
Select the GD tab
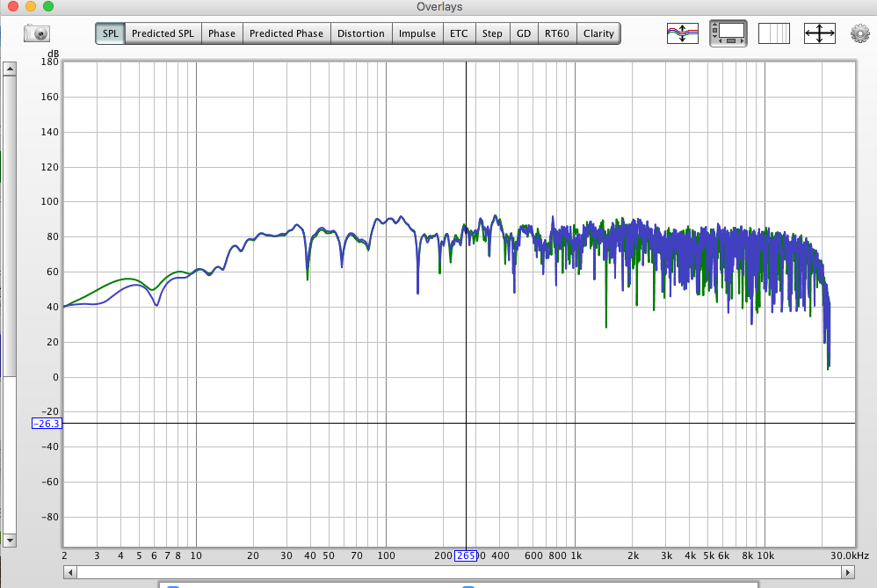tap(524, 33)
